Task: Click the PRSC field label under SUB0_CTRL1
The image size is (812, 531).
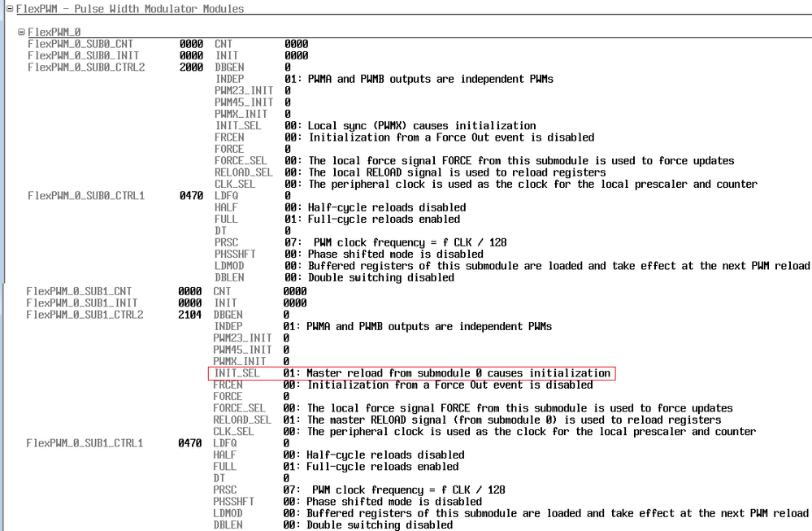Action: (x=226, y=242)
